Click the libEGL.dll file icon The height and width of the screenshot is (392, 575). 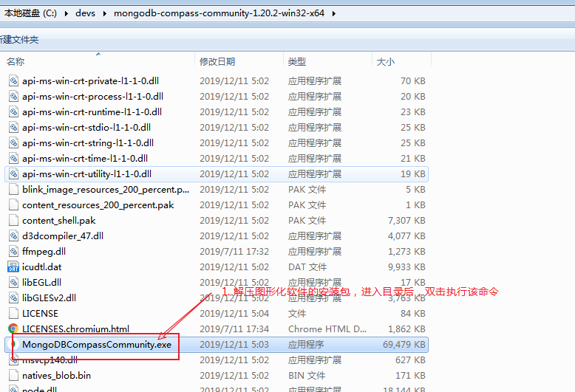click(x=13, y=283)
